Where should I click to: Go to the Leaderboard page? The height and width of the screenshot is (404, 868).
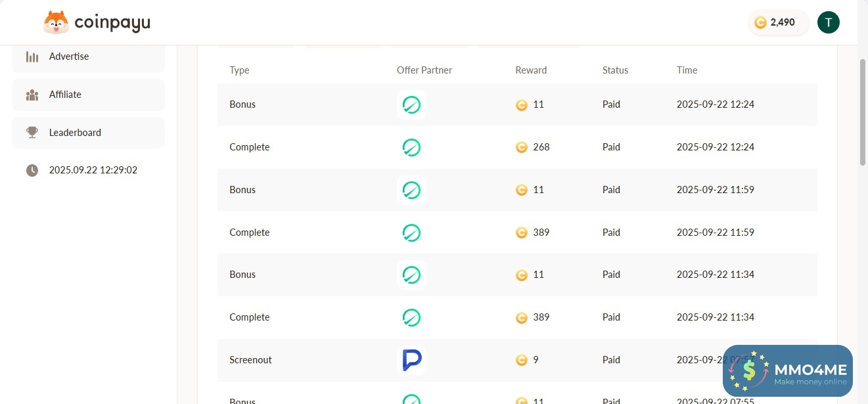click(x=88, y=133)
